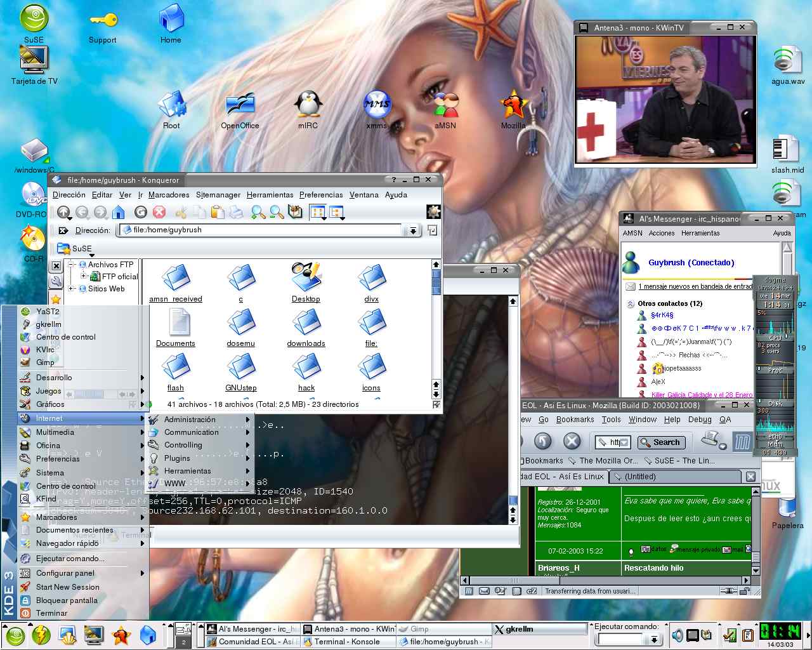Click the Home icon in Konqueror toolbar
Viewport: 812px width, 650px height.
pyautogui.click(x=119, y=213)
